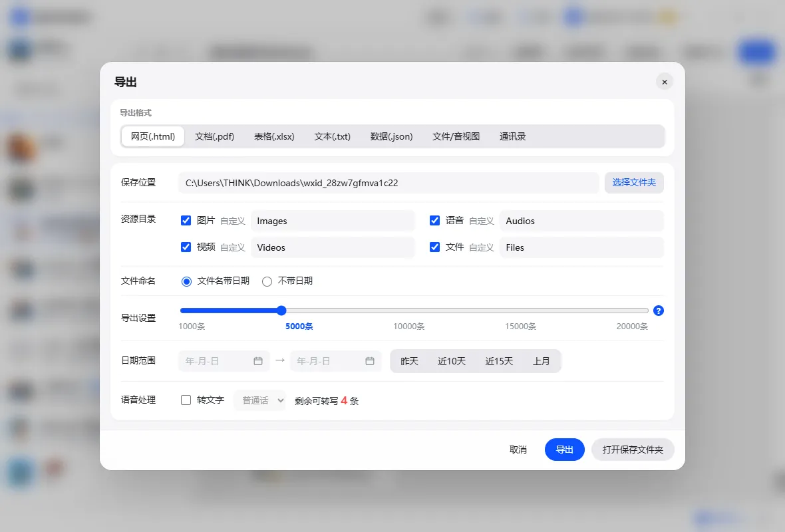Uncheck the 图片 resource checkbox
Screen dimensions: 785x532
coord(186,221)
